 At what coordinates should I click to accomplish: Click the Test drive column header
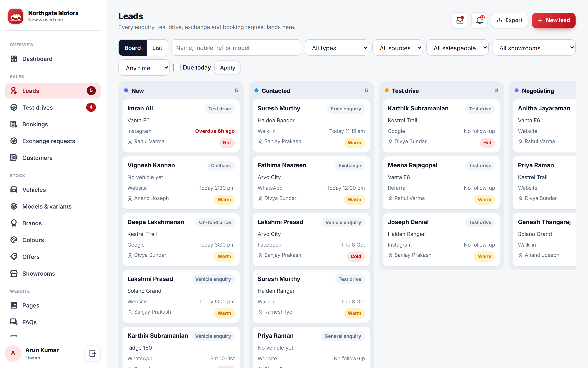(x=441, y=91)
